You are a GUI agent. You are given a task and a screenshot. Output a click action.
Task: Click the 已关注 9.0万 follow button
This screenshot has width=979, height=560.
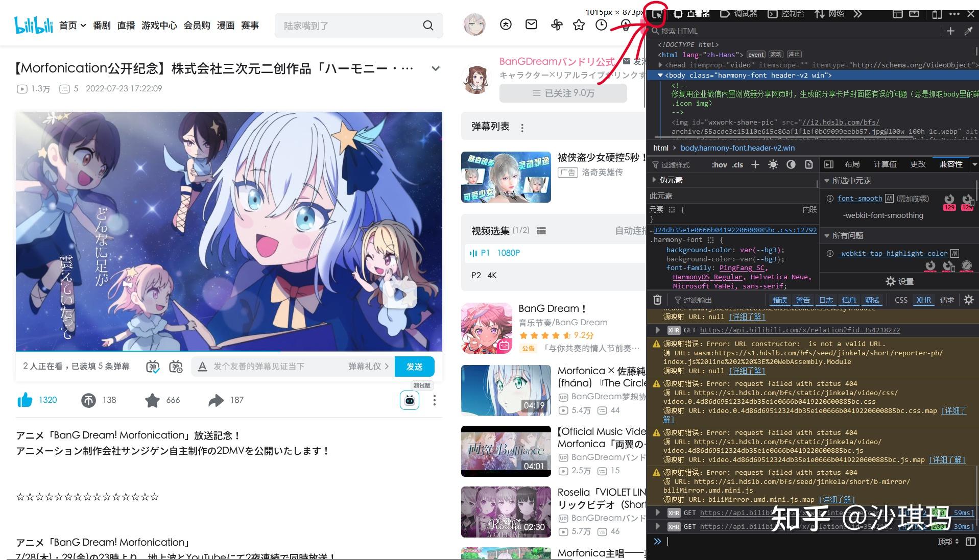click(563, 93)
